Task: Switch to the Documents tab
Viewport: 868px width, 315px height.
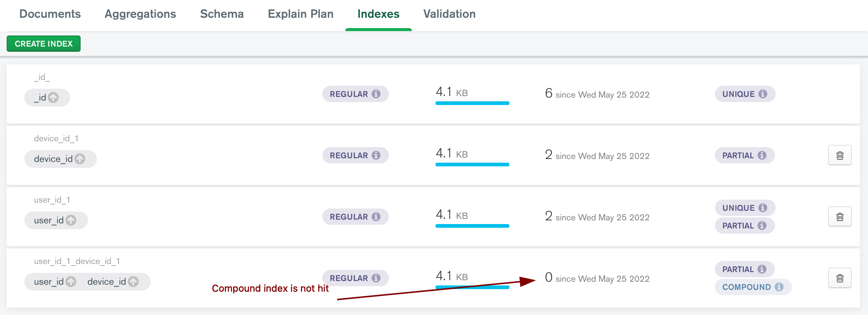Action: pos(50,14)
